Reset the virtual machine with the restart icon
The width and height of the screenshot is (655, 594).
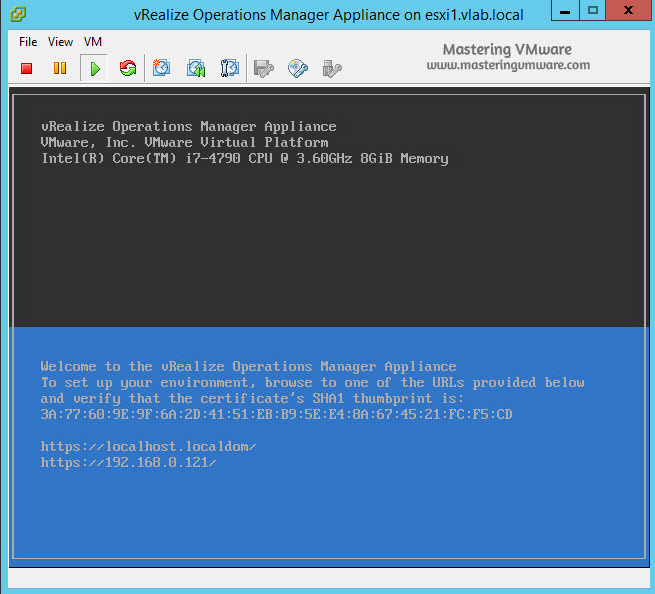pos(128,68)
